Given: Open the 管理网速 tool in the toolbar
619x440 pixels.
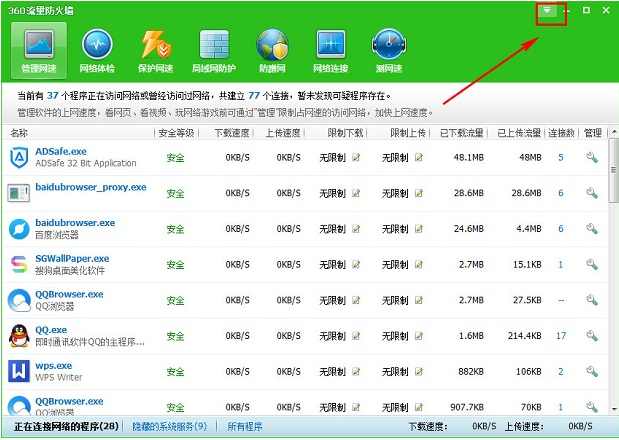Looking at the screenshot, I should [x=39, y=50].
